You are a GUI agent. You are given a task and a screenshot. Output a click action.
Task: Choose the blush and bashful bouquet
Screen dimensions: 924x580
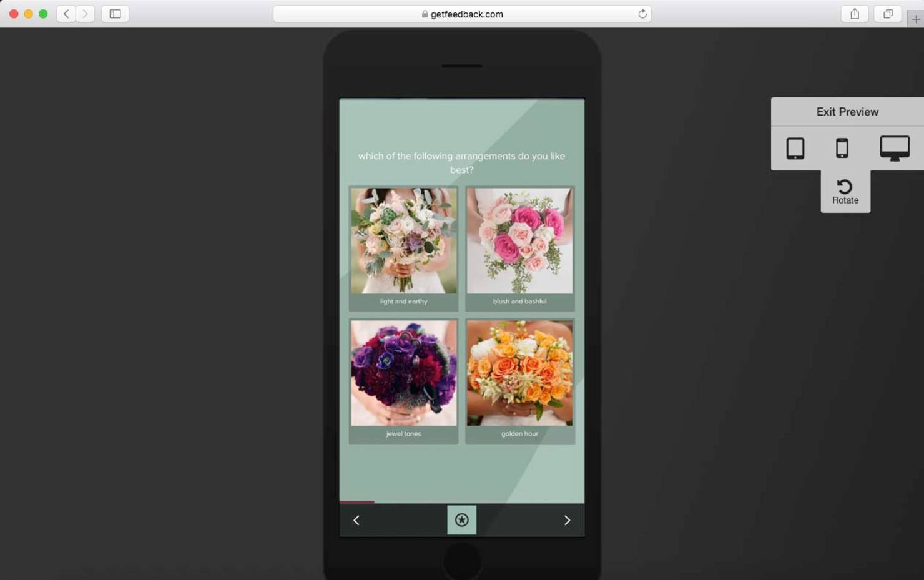click(519, 248)
